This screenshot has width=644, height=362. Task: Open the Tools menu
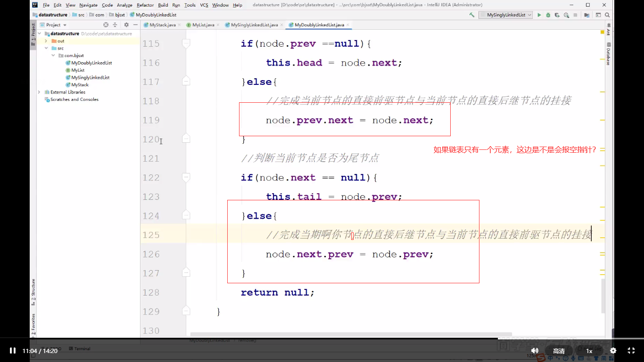pos(190,5)
